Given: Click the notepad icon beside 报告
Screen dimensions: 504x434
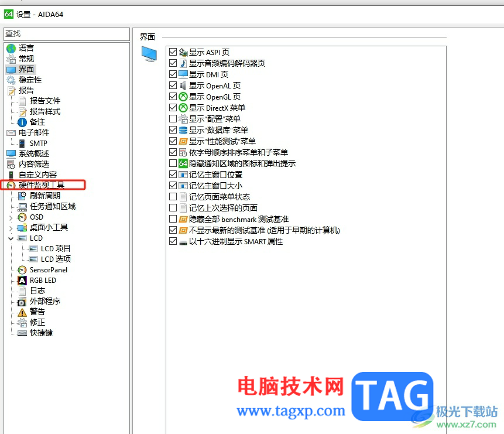Looking at the screenshot, I should click(x=11, y=91).
